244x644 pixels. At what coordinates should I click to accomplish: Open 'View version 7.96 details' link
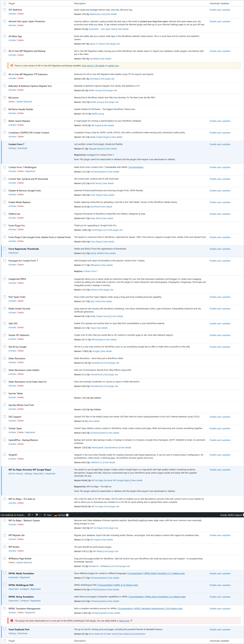pyautogui.click(x=93, y=66)
